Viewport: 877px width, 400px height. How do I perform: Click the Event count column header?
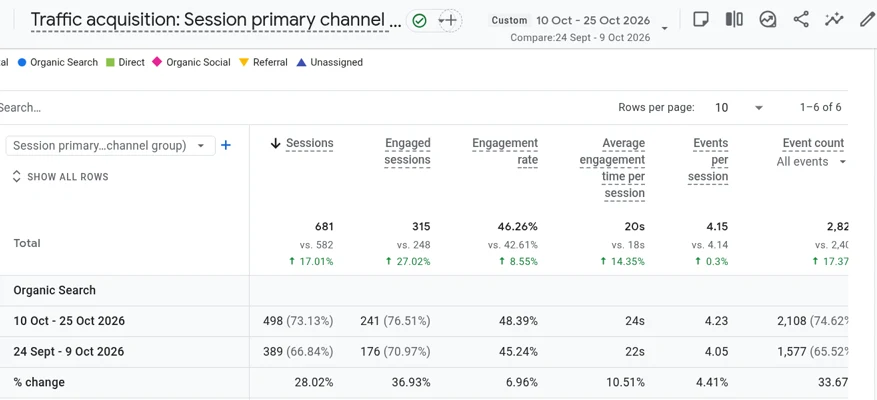(x=813, y=143)
